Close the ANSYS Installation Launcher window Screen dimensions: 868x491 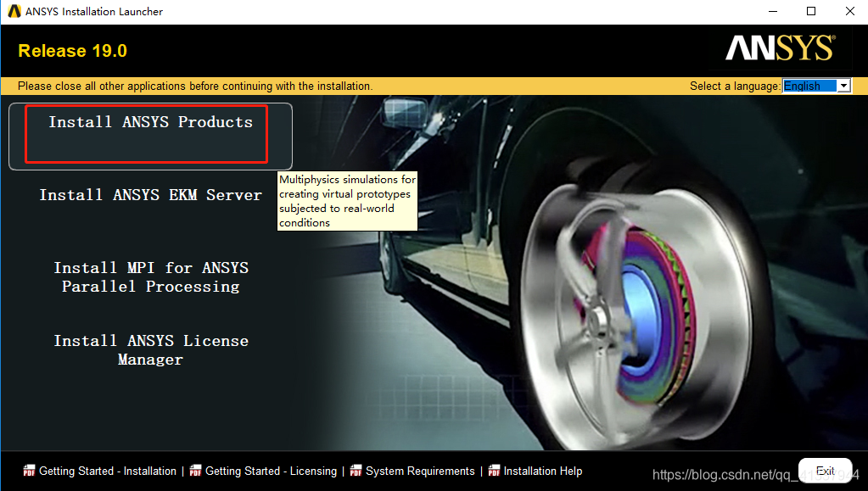[849, 11]
